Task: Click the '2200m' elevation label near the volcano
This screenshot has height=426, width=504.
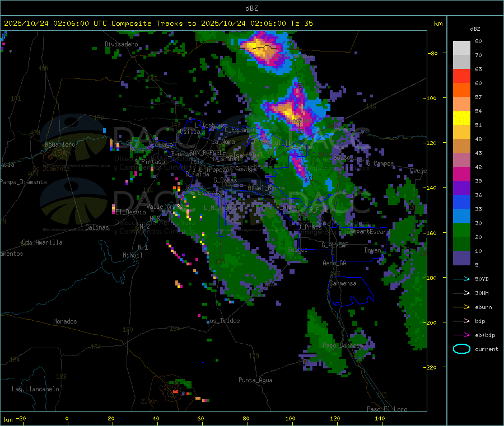Action: (149, 401)
